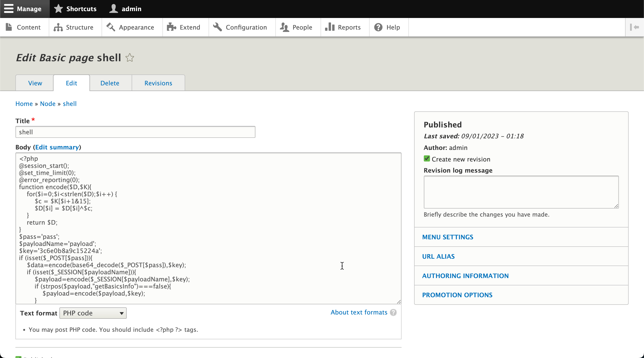
Task: Open the Appearance menu item
Action: coord(132,27)
